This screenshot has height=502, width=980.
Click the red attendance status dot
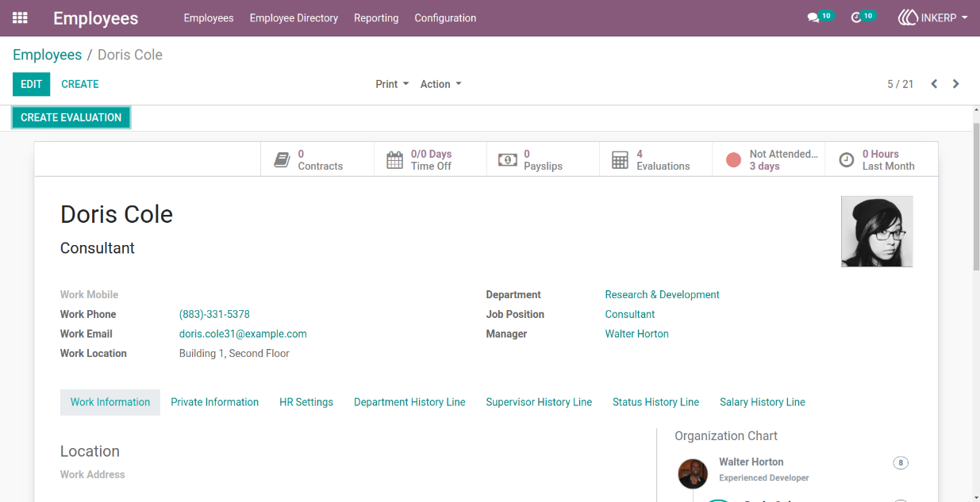pos(733,160)
